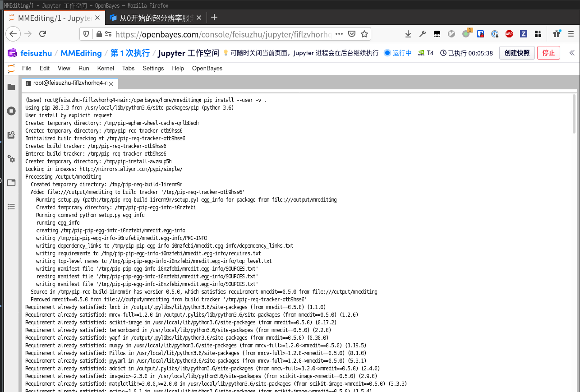This screenshot has height=392, width=580.
Task: Click the Adblock Plus extension icon
Action: tap(509, 34)
